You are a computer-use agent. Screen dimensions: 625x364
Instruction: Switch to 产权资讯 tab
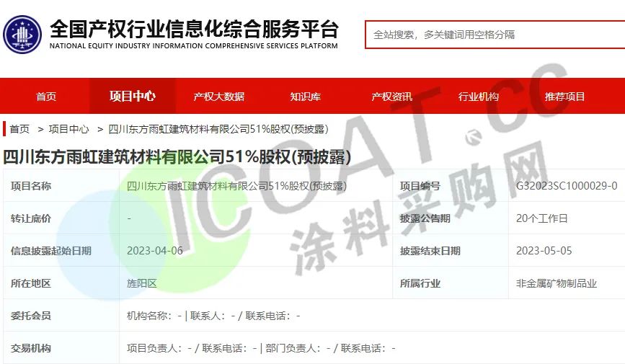coord(392,97)
